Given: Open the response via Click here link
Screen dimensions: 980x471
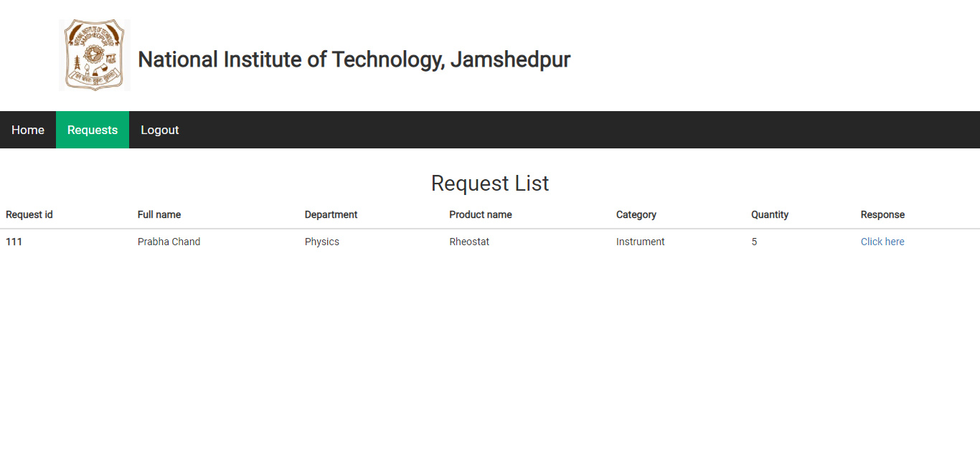Looking at the screenshot, I should [x=882, y=242].
